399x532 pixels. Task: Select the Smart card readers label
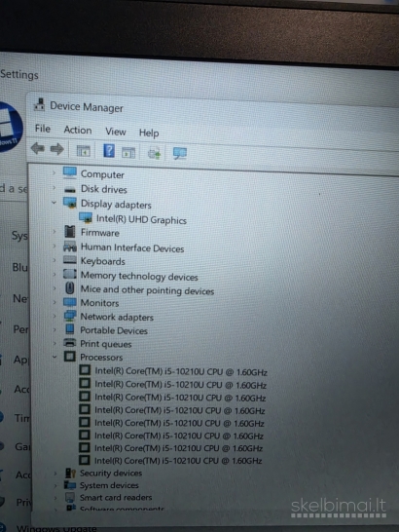[116, 497]
